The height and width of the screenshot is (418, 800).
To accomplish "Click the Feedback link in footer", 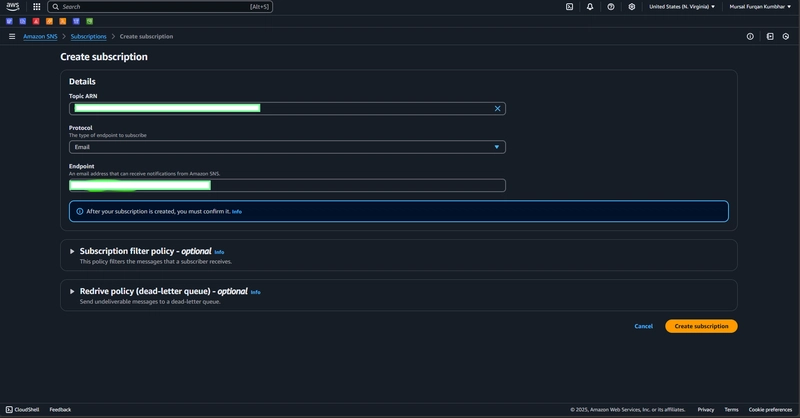I will point(60,409).
